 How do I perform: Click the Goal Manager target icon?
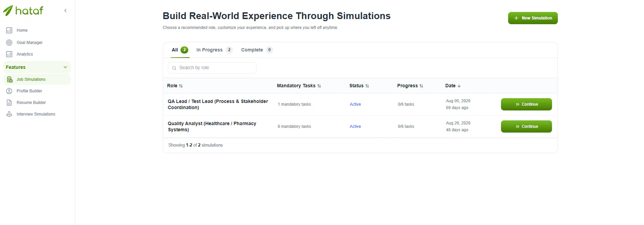9,43
